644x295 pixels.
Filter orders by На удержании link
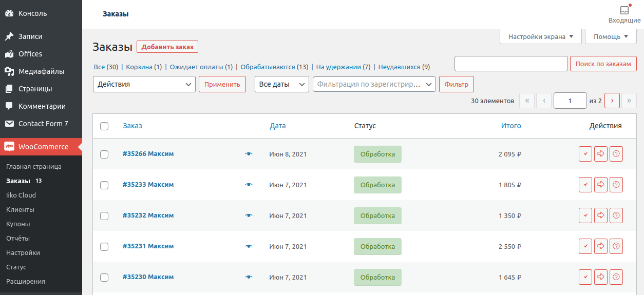[338, 67]
